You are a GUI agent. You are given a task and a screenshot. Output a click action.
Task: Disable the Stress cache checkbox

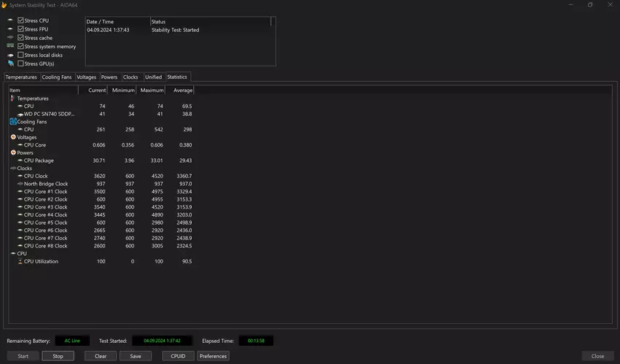[20, 38]
